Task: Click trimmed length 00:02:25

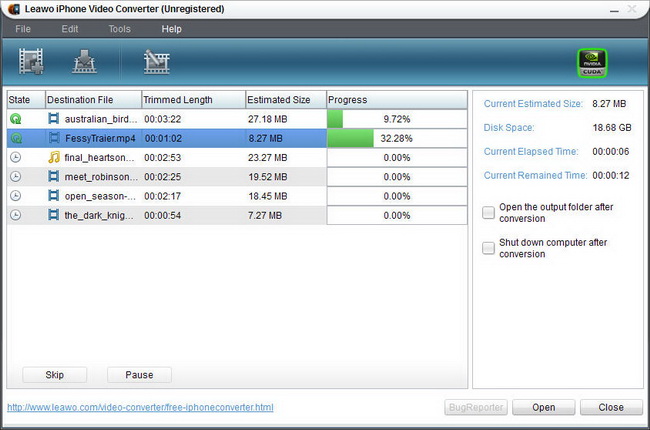Action: pos(162,177)
